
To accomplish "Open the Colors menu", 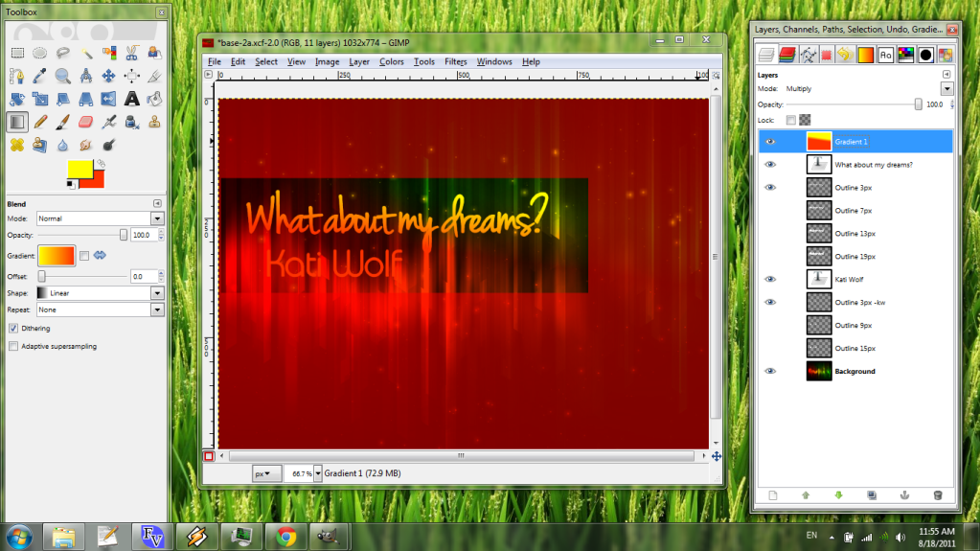I will click(x=391, y=62).
